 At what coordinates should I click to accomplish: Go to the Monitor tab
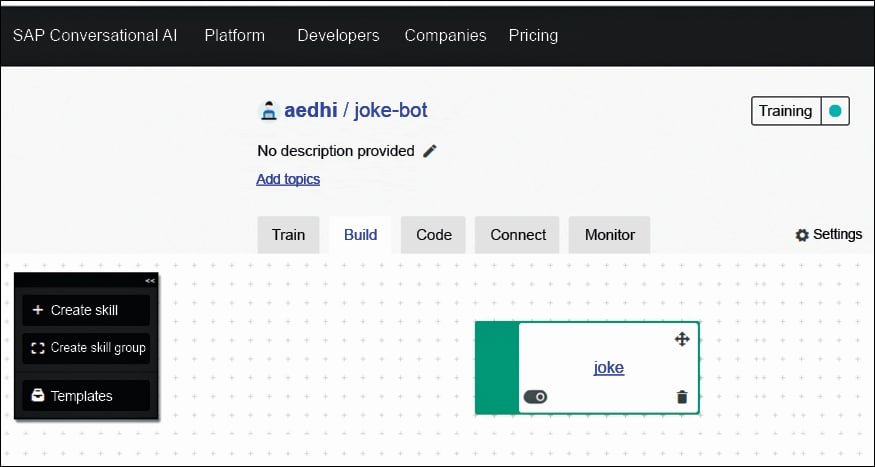click(x=609, y=235)
